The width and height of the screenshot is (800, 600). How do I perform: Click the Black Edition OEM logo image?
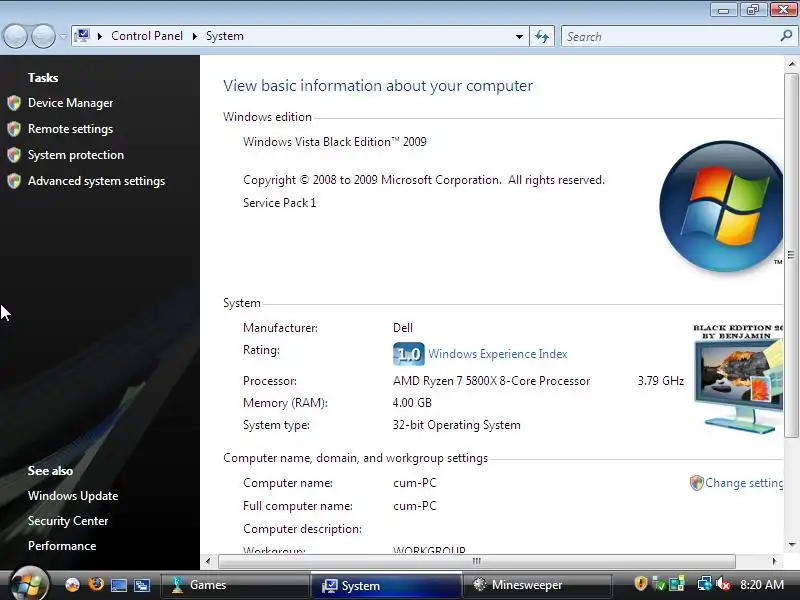click(x=738, y=379)
